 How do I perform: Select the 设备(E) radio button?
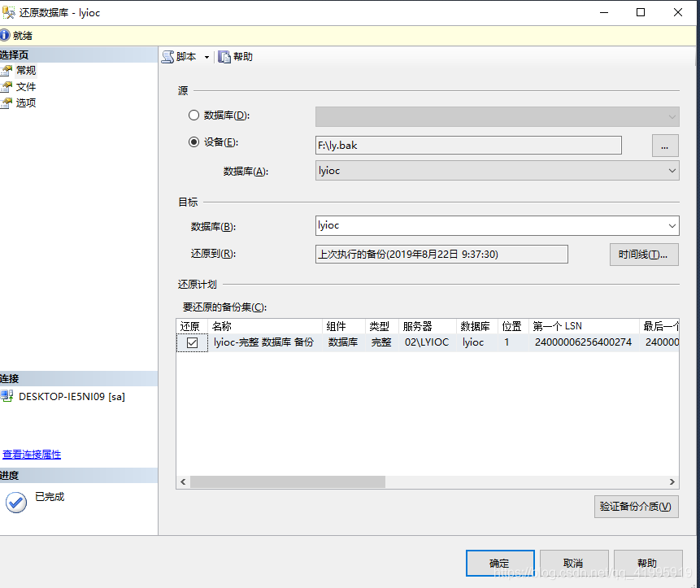pos(193,142)
